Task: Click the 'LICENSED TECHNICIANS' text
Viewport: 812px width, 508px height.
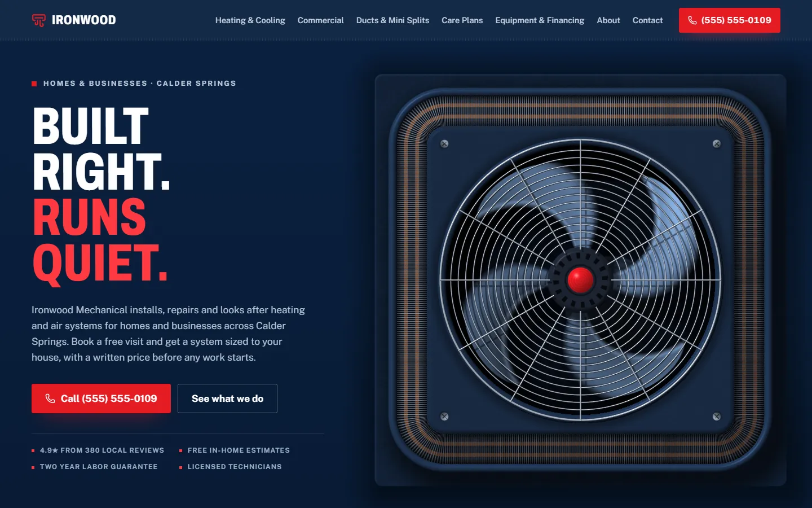Action: click(x=235, y=467)
